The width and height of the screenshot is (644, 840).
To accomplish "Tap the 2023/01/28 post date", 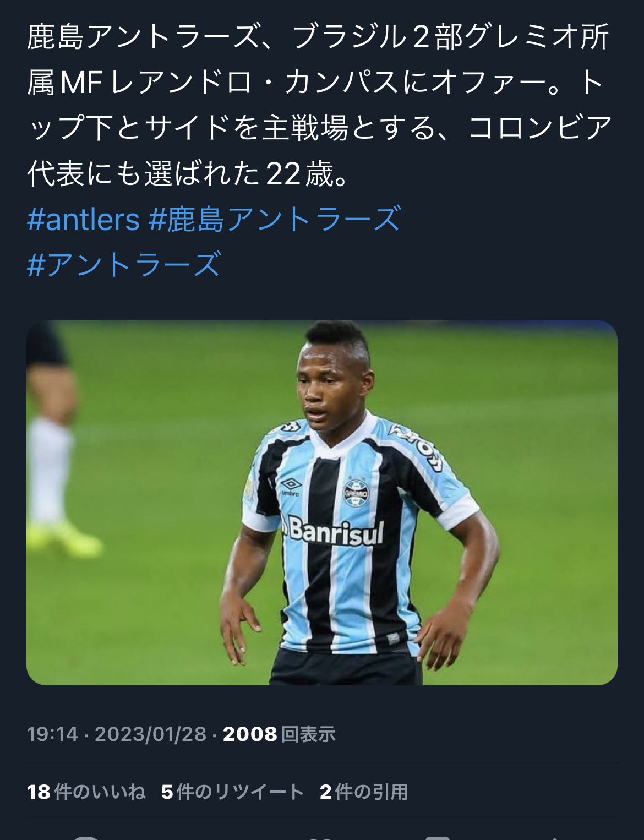I will click(x=150, y=734).
